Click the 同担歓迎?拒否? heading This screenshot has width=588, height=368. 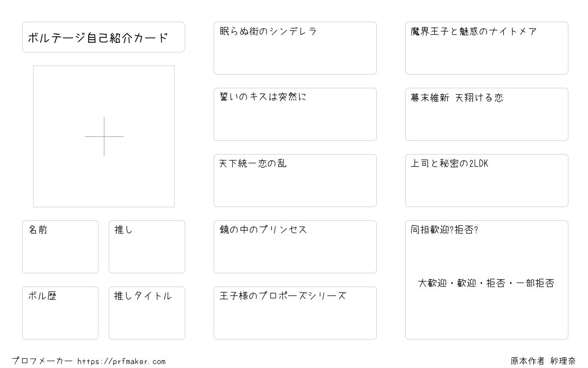[444, 230]
